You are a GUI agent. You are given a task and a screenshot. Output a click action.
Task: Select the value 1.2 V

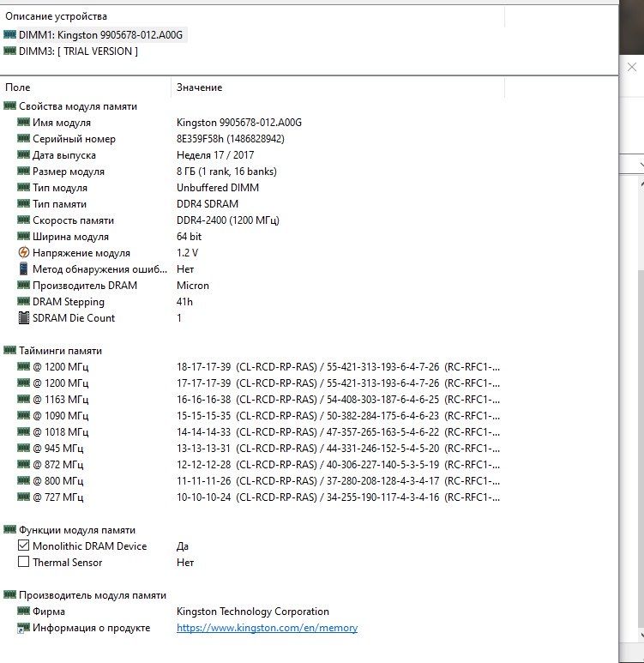[x=187, y=252]
